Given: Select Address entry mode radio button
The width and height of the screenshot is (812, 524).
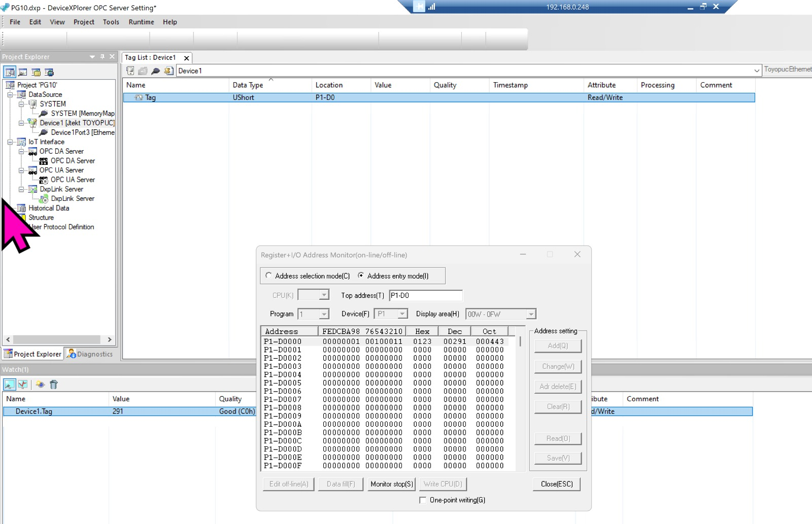Looking at the screenshot, I should coord(361,275).
